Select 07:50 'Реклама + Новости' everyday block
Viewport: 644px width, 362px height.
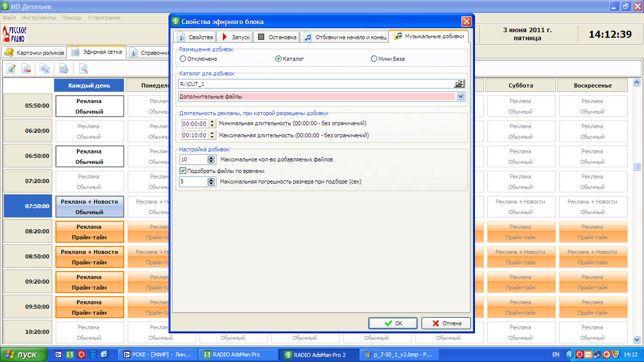click(90, 207)
